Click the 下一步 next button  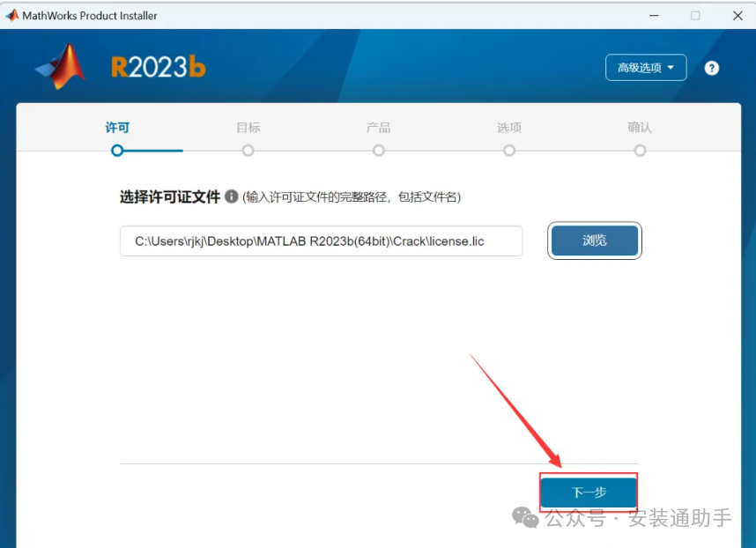click(589, 492)
